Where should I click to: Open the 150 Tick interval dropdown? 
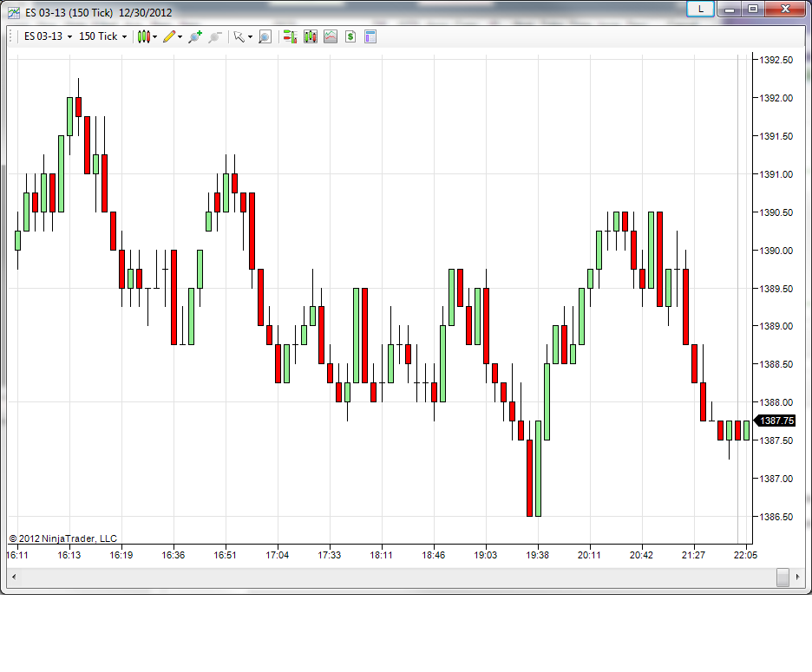102,36
